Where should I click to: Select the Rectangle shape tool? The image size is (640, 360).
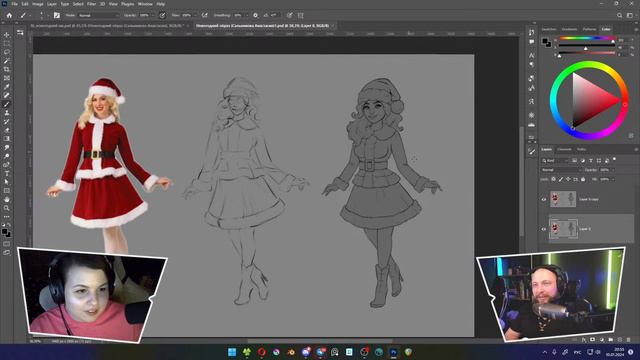7,191
